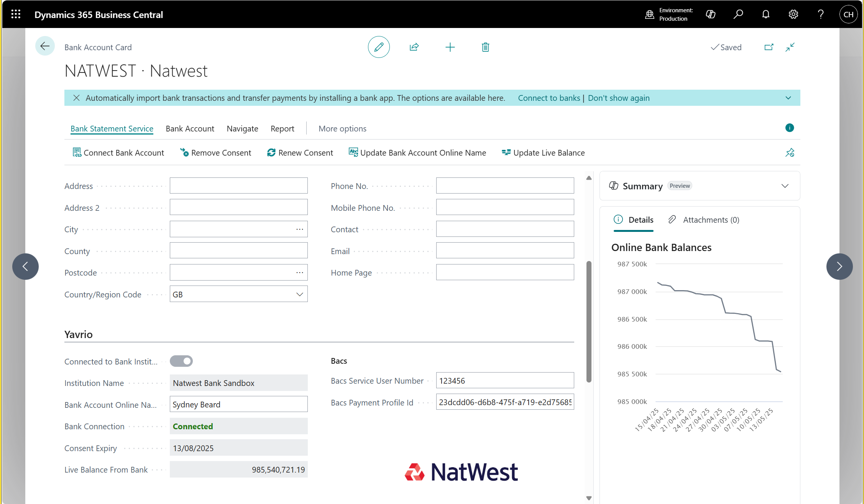Click the plus new record icon
Viewport: 864px width, 504px height.
[450, 47]
